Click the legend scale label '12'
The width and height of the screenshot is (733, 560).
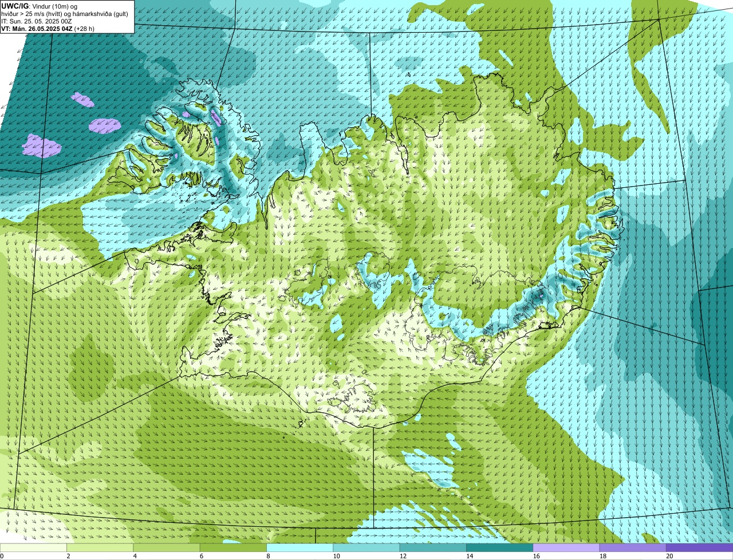pyautogui.click(x=403, y=556)
